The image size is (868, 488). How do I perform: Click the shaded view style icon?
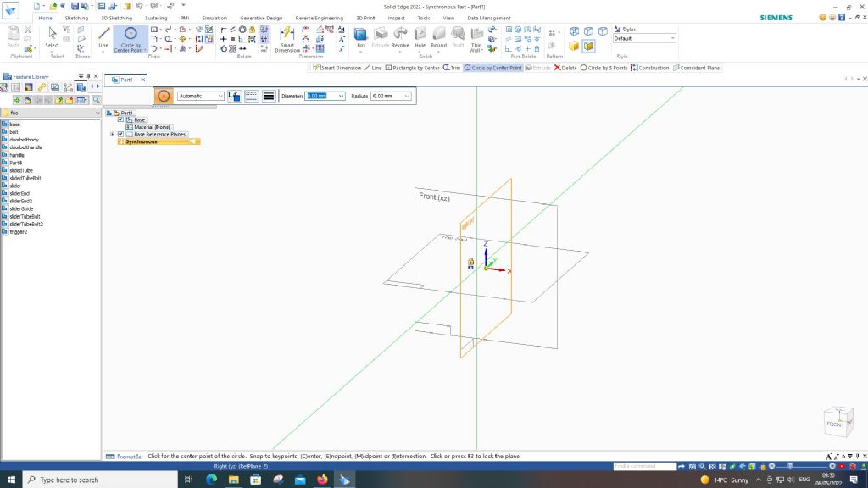[574, 46]
